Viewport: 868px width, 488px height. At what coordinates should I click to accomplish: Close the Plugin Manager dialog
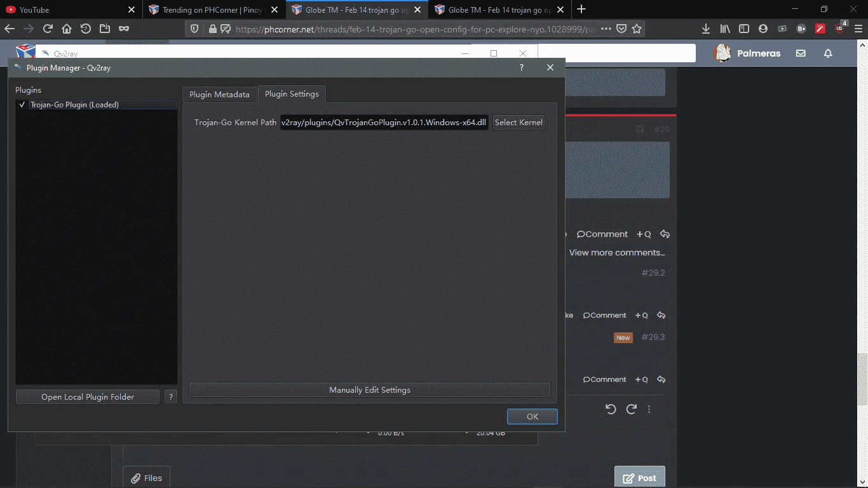click(x=550, y=67)
